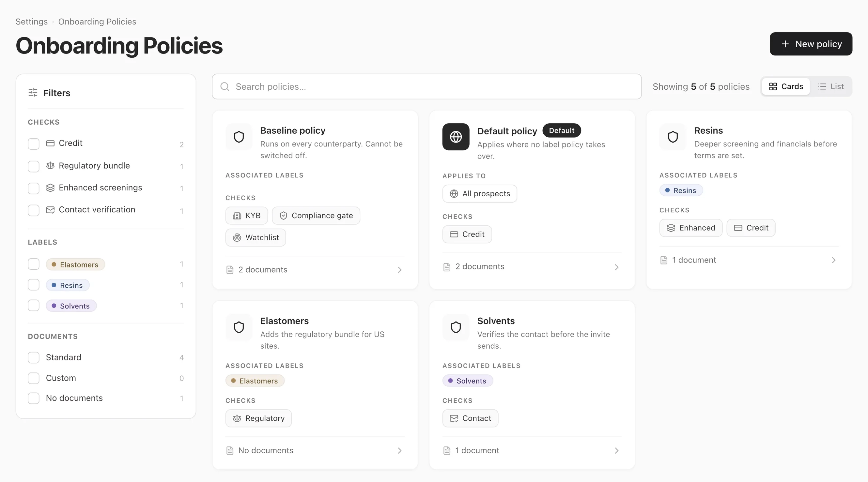This screenshot has height=482, width=868.
Task: Click the Contact envelope chip in Solvents card
Action: point(470,418)
